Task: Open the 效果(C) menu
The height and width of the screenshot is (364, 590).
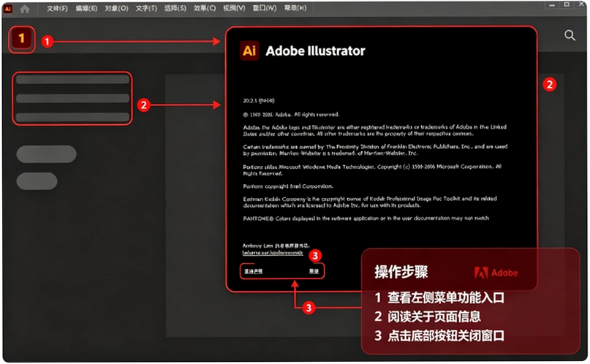Action: pos(205,8)
